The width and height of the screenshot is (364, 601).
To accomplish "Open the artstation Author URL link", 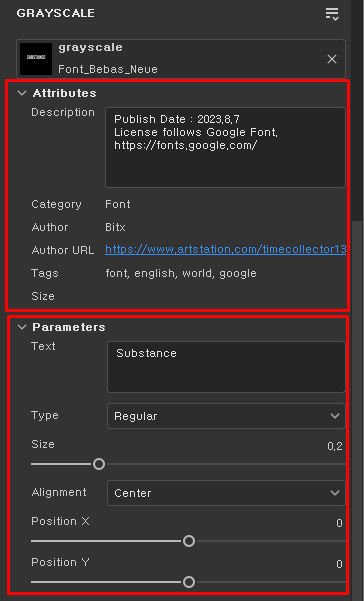I will 226,250.
